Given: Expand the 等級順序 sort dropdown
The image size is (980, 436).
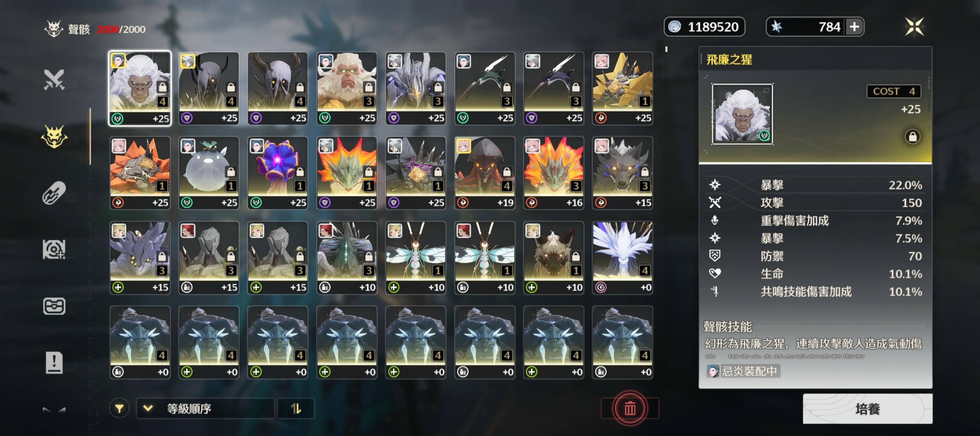Looking at the screenshot, I should (205, 409).
